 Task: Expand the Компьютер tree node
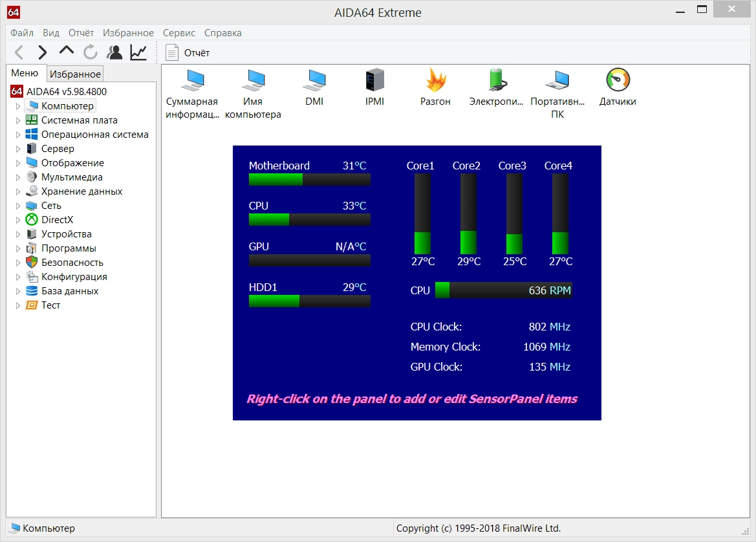click(18, 105)
